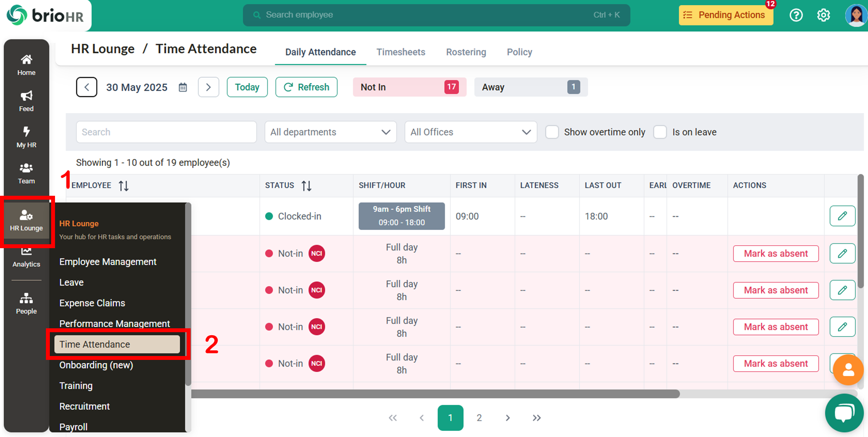This screenshot has width=868, height=437.
Task: Open My HR lightning icon
Action: (x=26, y=137)
